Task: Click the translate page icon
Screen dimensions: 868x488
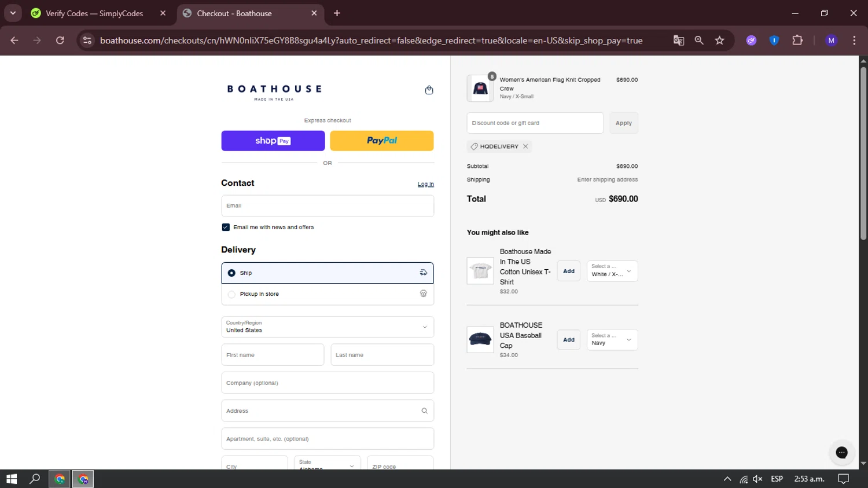Action: point(679,41)
